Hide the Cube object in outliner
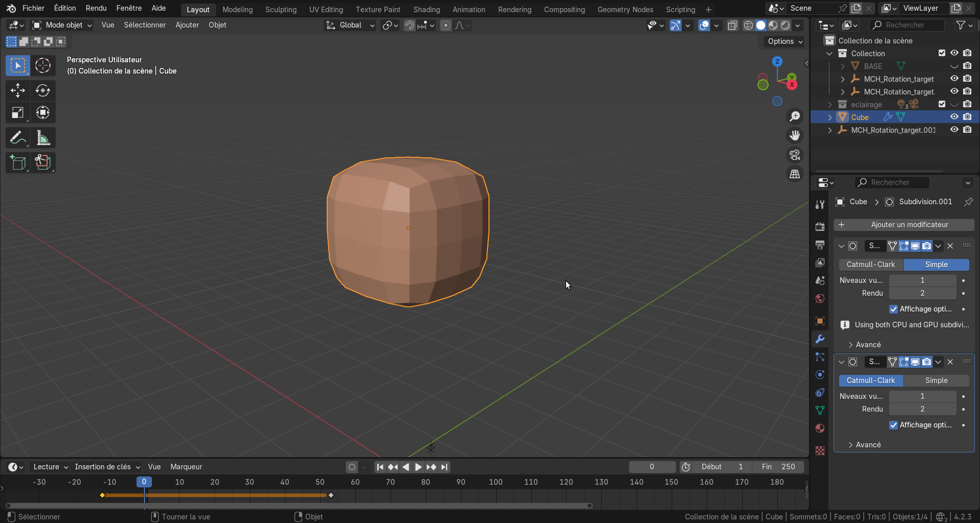The width and height of the screenshot is (980, 523). click(x=954, y=117)
